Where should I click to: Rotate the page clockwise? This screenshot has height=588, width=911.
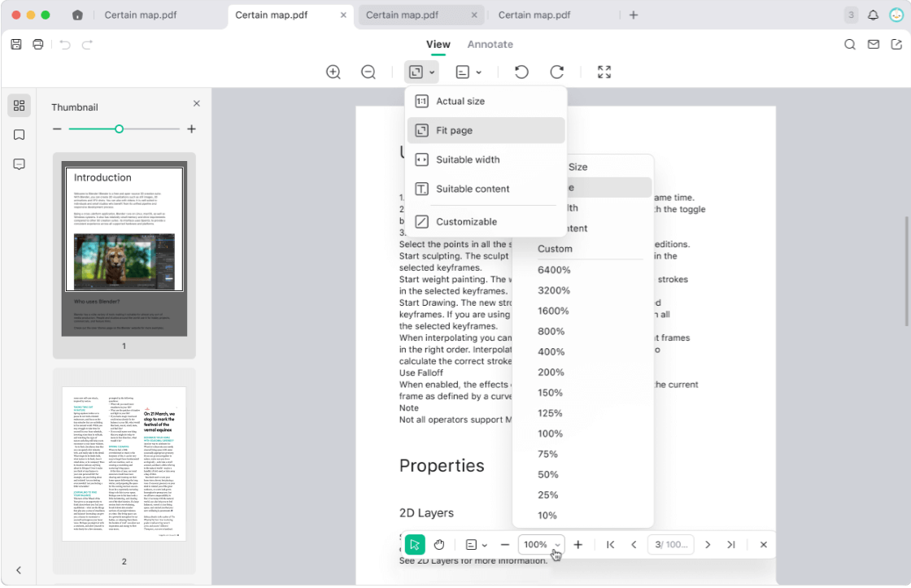pos(556,72)
